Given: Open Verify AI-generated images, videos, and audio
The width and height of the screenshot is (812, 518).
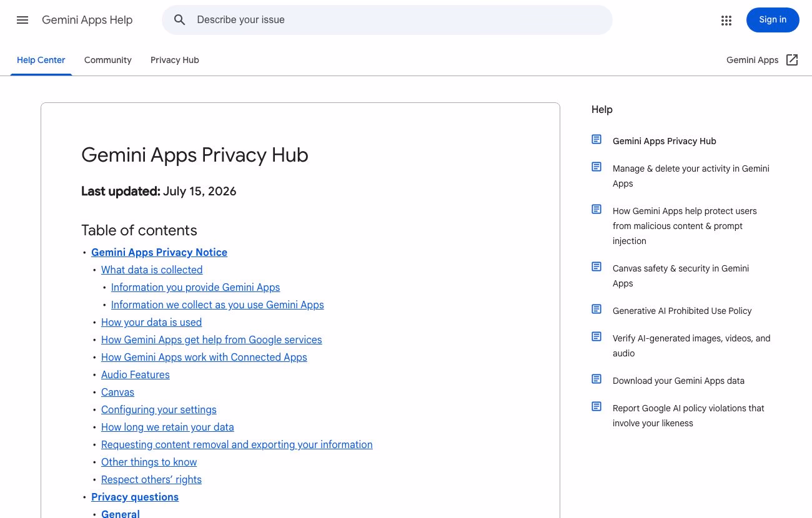Looking at the screenshot, I should coord(691,346).
